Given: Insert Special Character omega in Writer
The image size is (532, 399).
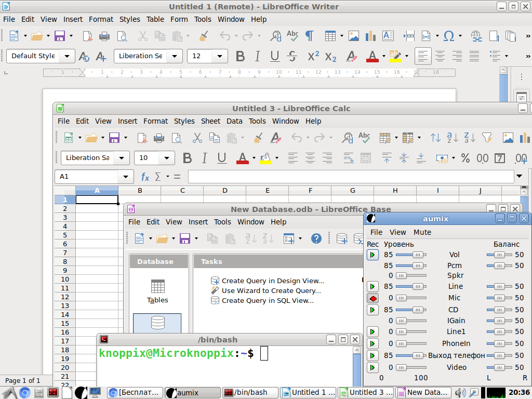Looking at the screenshot, I should (449, 36).
